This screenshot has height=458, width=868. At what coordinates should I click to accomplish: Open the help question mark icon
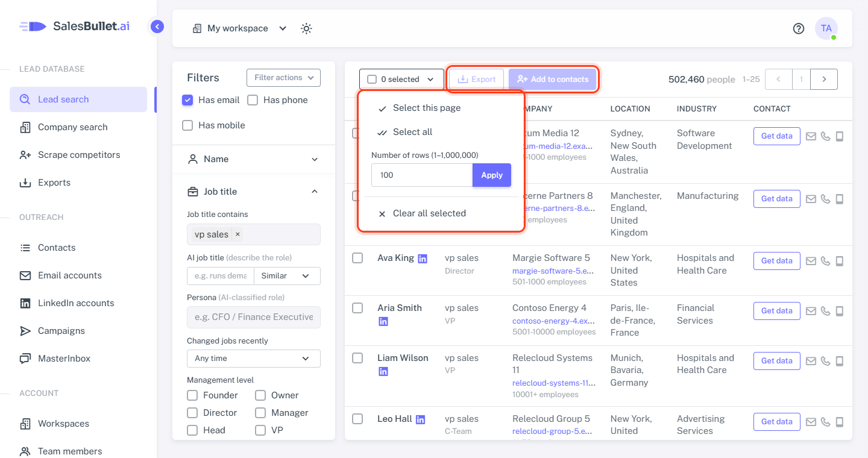[799, 28]
